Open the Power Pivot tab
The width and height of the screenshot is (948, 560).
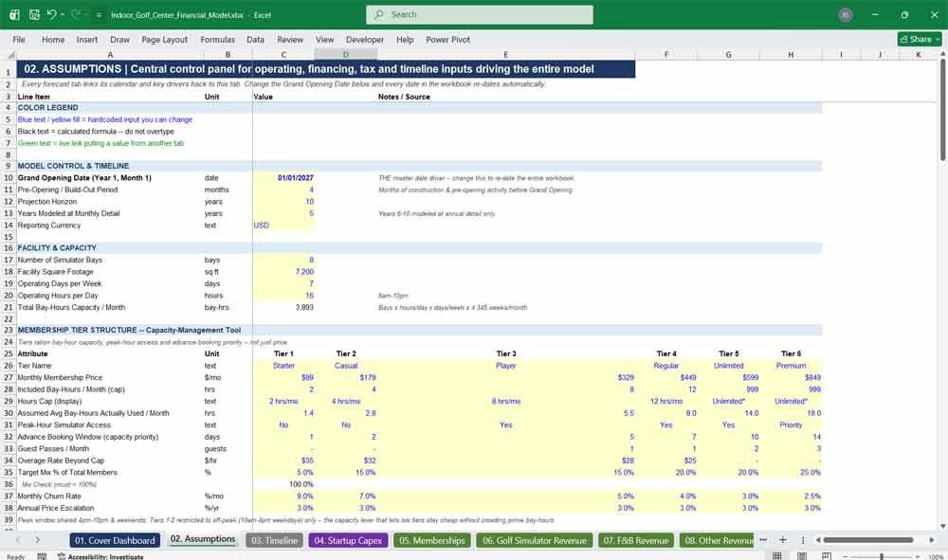[447, 39]
